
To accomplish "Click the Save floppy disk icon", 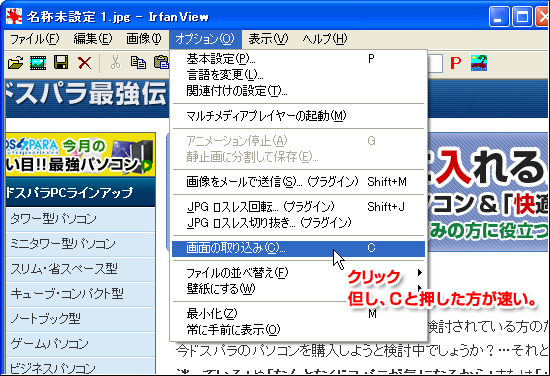I will pyautogui.click(x=61, y=63).
